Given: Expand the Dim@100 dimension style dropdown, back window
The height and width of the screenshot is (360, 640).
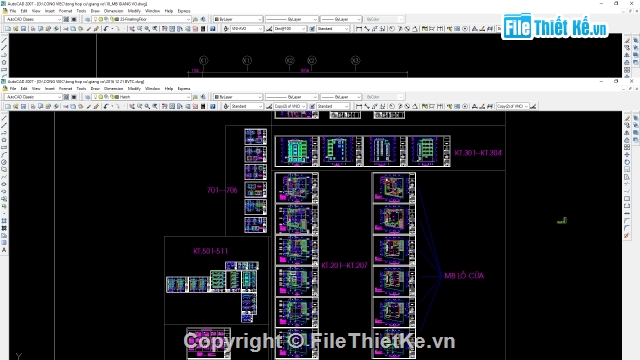Looking at the screenshot, I should (290, 29).
